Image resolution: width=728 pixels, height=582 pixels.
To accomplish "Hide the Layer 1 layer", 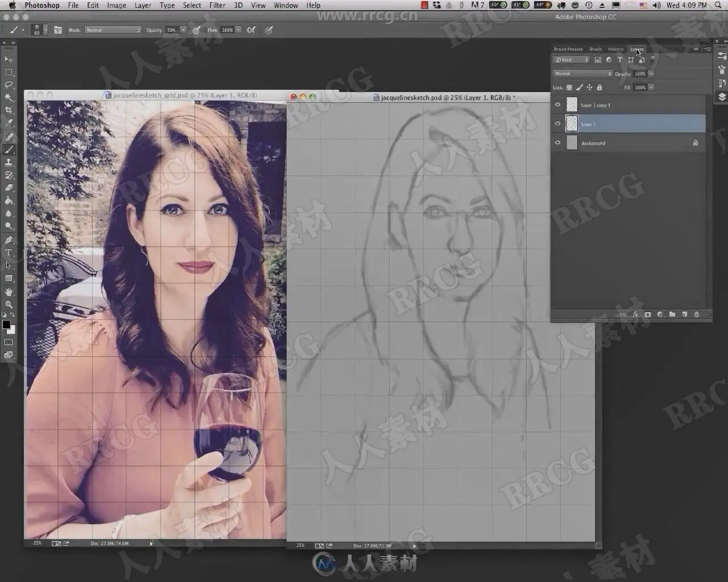I will [557, 123].
